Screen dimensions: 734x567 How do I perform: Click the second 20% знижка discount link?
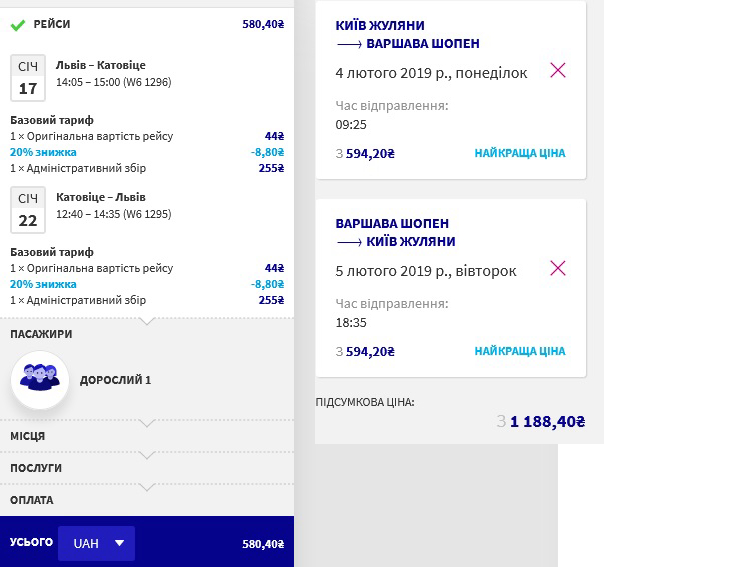(x=43, y=284)
